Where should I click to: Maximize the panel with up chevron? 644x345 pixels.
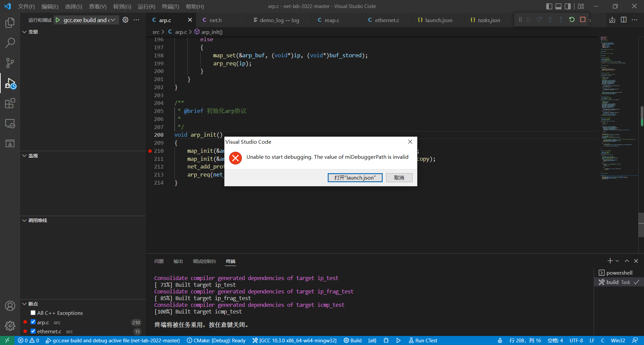(x=627, y=261)
